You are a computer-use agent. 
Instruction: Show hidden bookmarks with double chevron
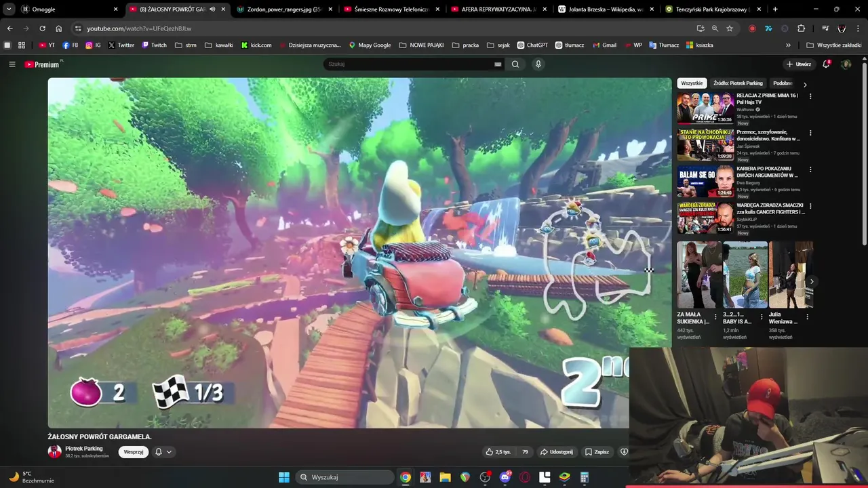click(x=788, y=45)
